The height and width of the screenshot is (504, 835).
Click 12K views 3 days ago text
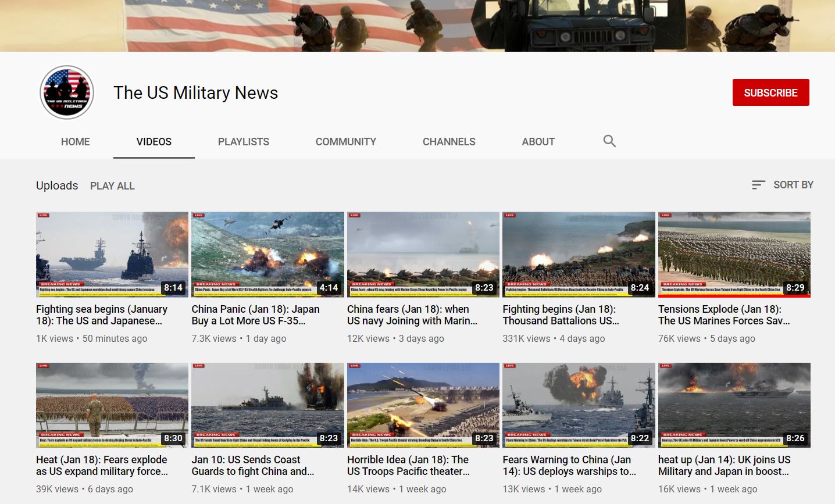395,338
